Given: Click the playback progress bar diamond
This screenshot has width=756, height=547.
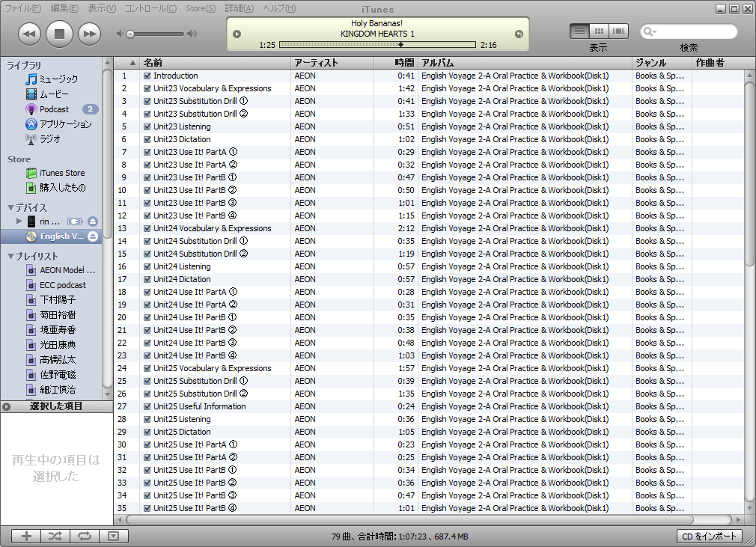Looking at the screenshot, I should click(x=400, y=45).
